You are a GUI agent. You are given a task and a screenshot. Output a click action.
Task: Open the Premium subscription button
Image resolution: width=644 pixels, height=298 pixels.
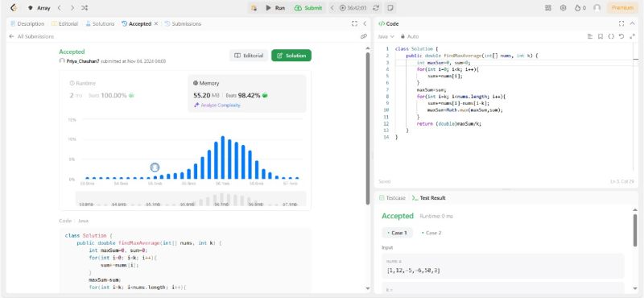click(x=622, y=8)
